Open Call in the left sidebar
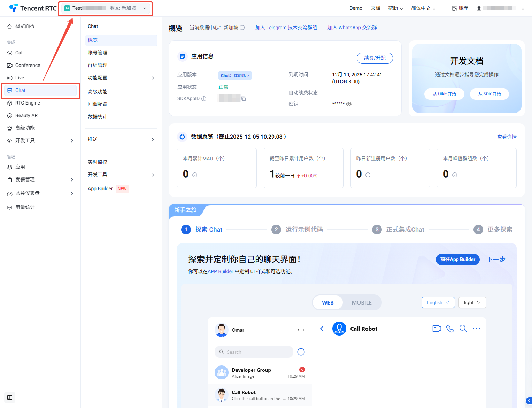This screenshot has height=408, width=532. pos(40,53)
